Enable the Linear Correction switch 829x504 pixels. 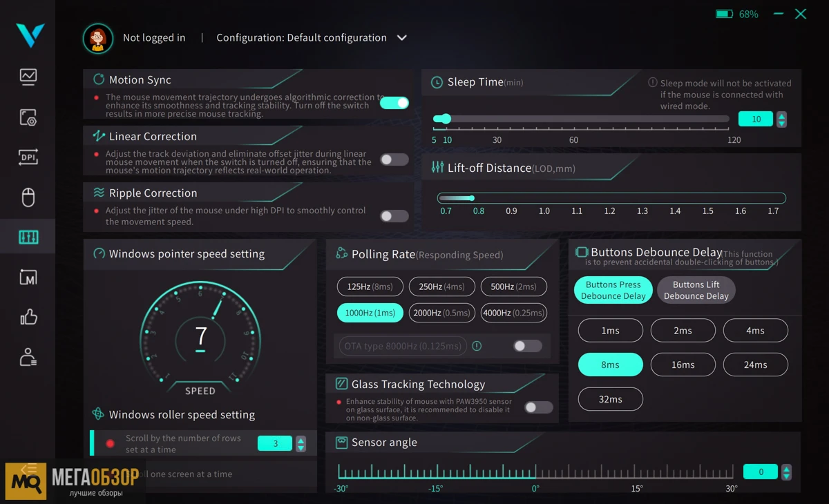(x=394, y=159)
